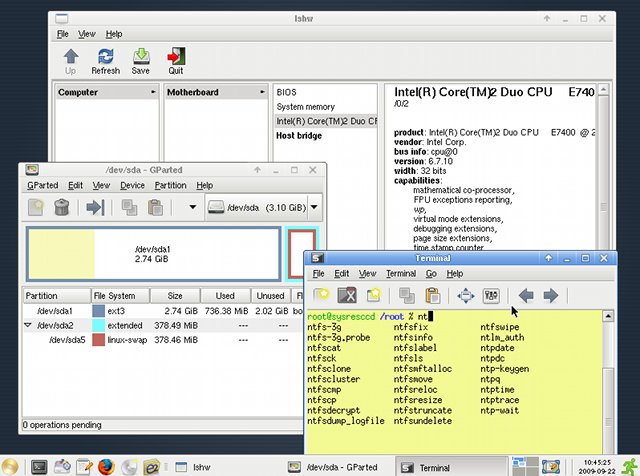
Task: Click the Up arrow in lshw toolbar
Action: [71, 61]
